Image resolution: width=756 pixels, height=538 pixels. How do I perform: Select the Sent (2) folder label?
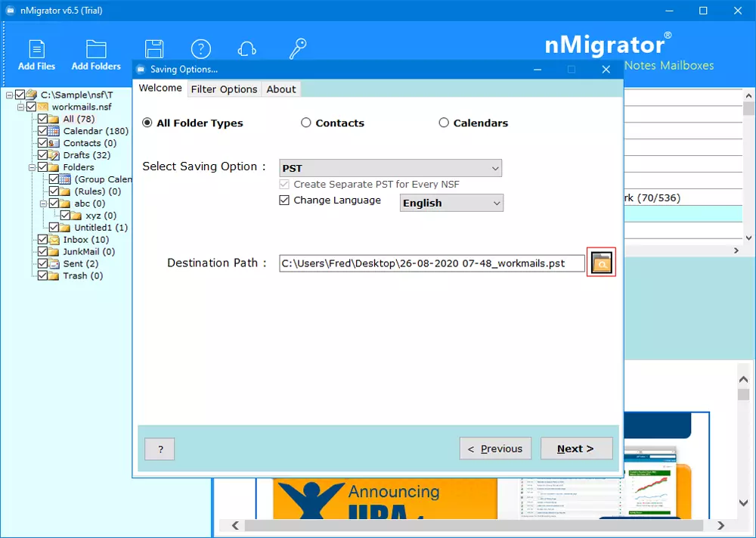point(81,263)
